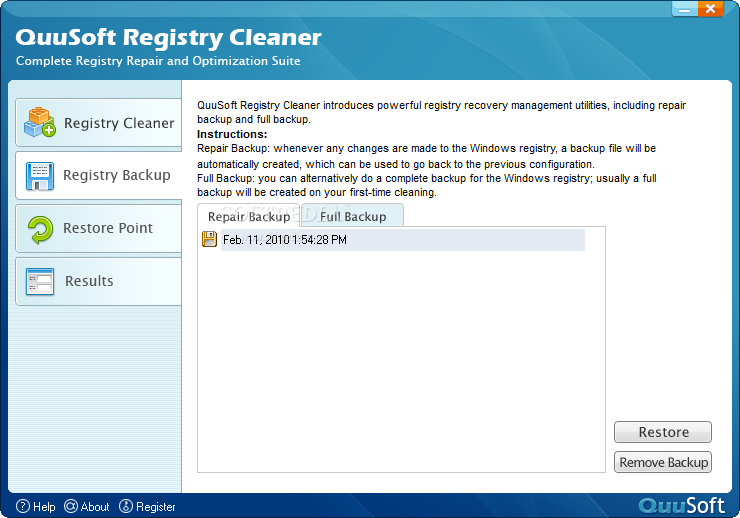This screenshot has width=740, height=518.
Task: Click the Registry Cleaner blocks icon
Action: [x=40, y=122]
